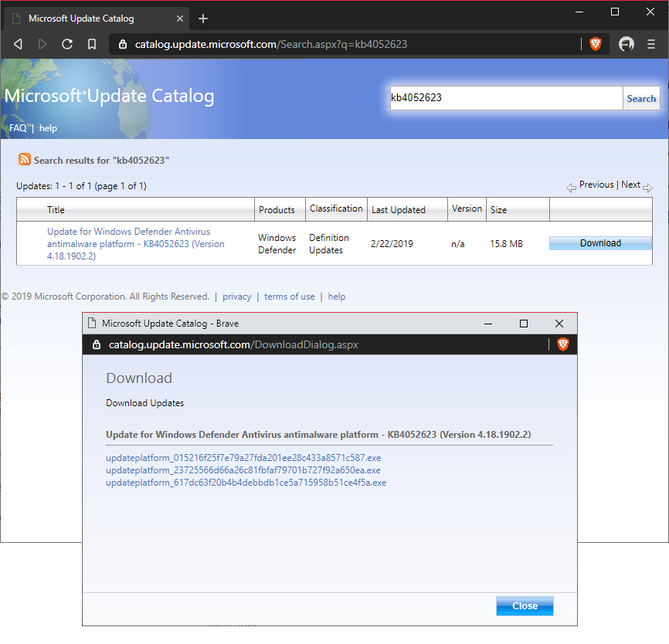Image resolution: width=669 pixels, height=644 pixels.
Task: Click the Definition Updates classification cell
Action: pos(329,243)
